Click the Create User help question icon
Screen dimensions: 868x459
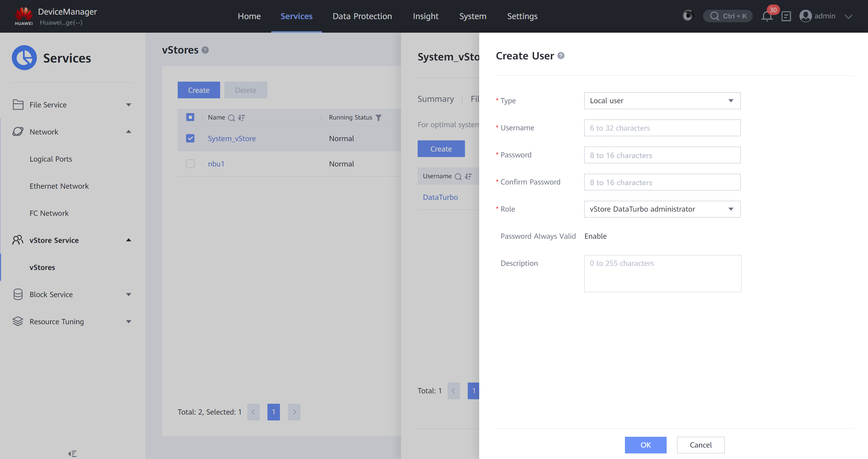point(561,56)
